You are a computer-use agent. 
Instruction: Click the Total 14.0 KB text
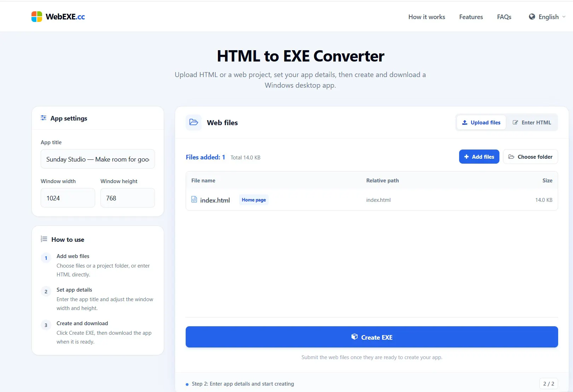click(245, 157)
